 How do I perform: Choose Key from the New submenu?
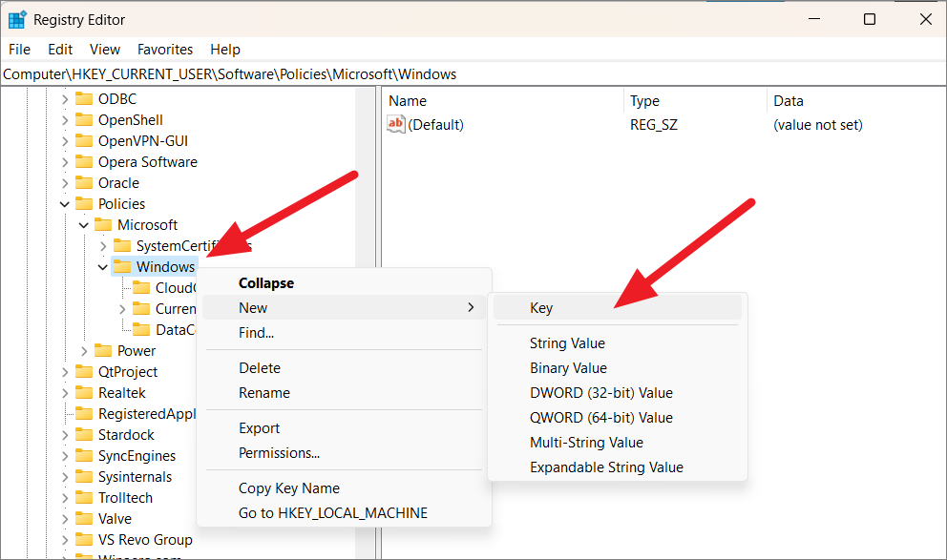541,308
